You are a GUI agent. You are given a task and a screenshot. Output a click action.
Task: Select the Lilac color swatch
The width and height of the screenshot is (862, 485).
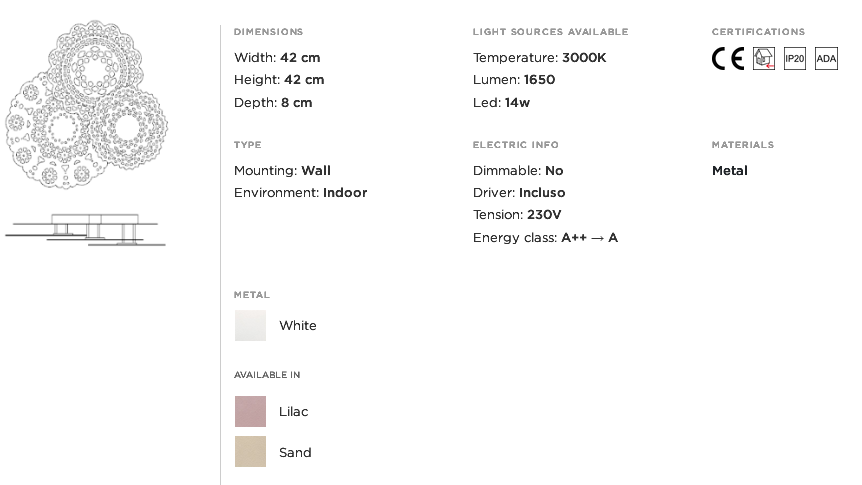[250, 411]
